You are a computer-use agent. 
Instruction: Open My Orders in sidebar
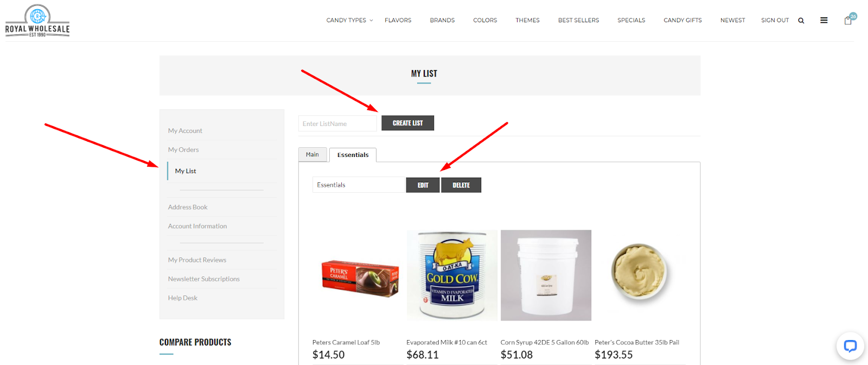183,149
